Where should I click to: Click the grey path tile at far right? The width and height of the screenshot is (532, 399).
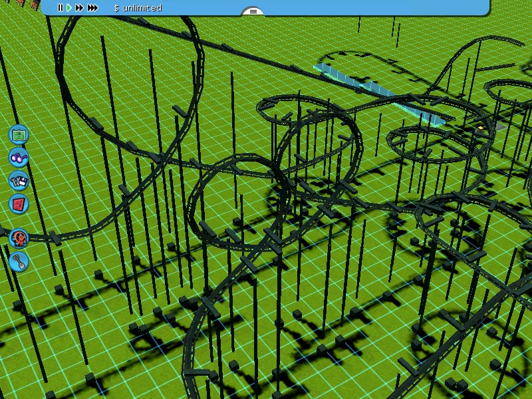point(499,126)
